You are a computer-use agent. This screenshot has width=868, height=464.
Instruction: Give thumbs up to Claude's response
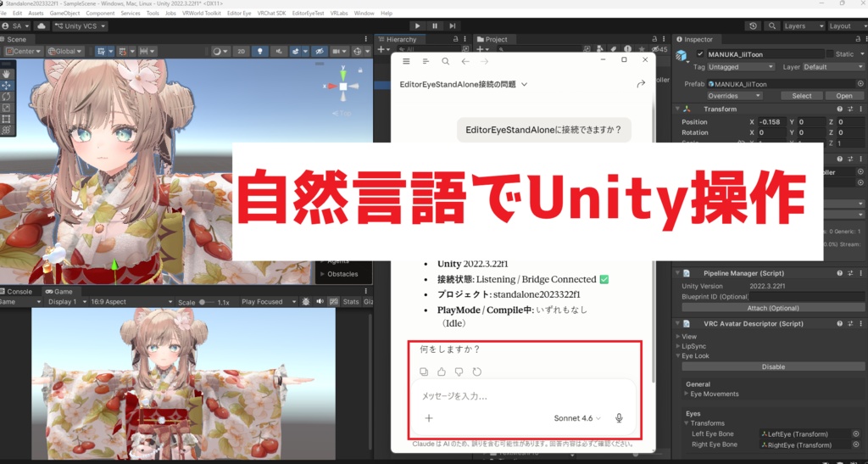(x=441, y=372)
